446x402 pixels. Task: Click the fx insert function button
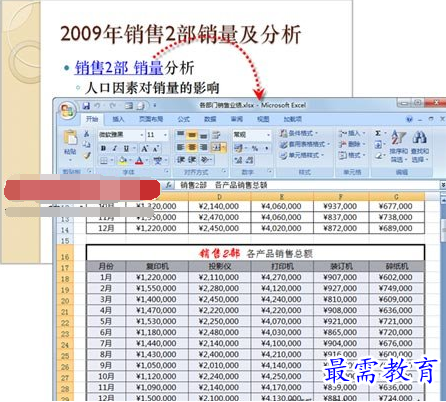point(169,185)
